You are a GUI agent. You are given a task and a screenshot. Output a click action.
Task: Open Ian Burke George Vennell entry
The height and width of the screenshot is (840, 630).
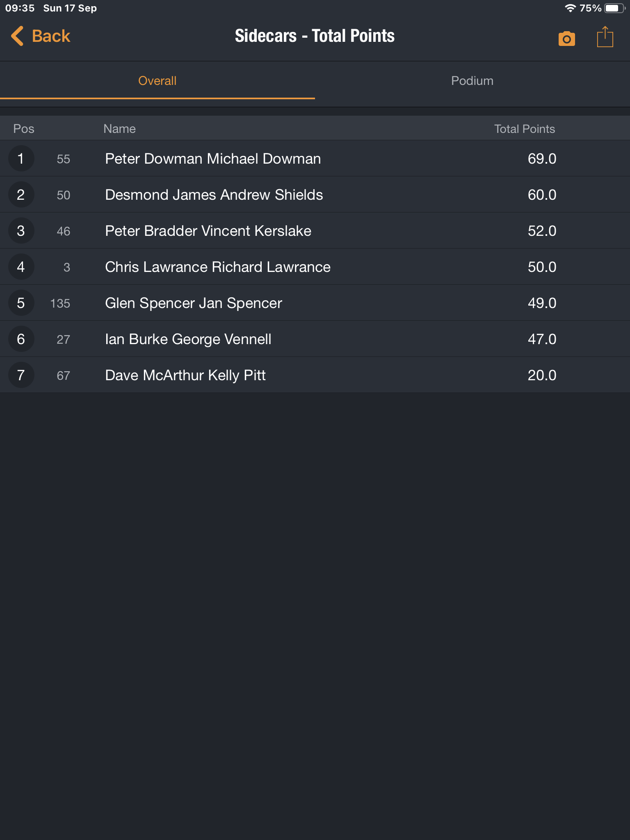tap(315, 339)
